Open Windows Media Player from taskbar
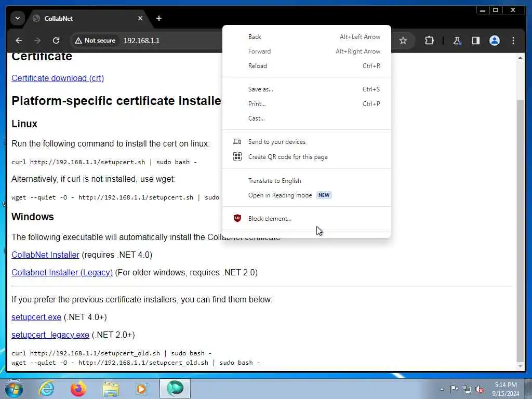 (142, 389)
